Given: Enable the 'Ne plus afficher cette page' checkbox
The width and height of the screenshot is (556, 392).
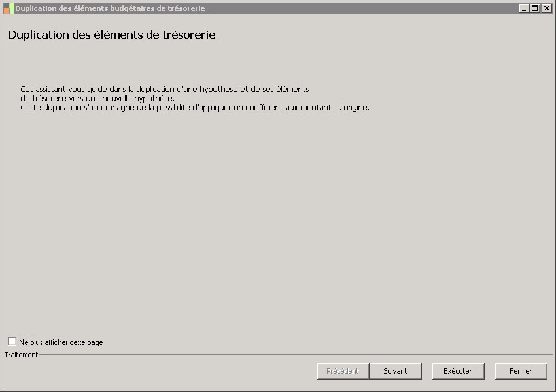Looking at the screenshot, I should pyautogui.click(x=12, y=342).
